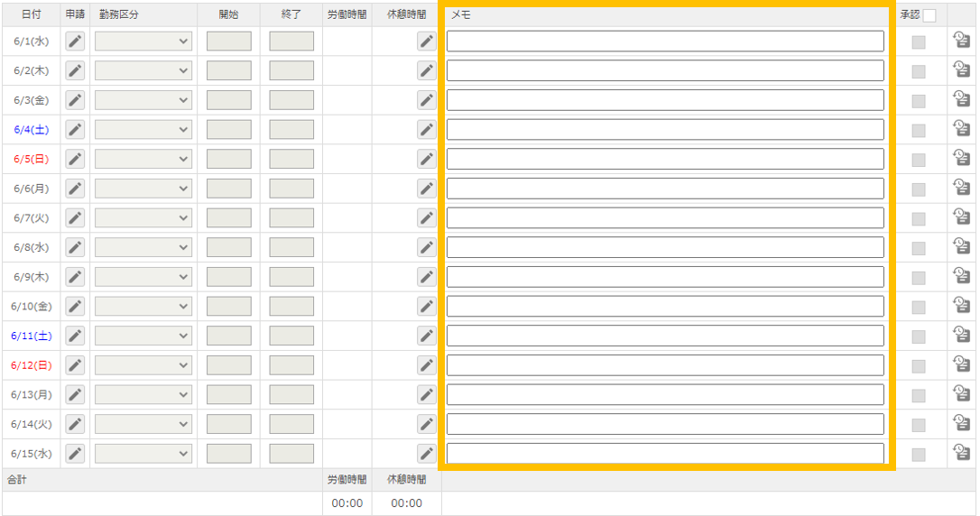Open the 勤務区分 dropdown for 6/1(水)
The height and width of the screenshot is (516, 980).
[143, 41]
